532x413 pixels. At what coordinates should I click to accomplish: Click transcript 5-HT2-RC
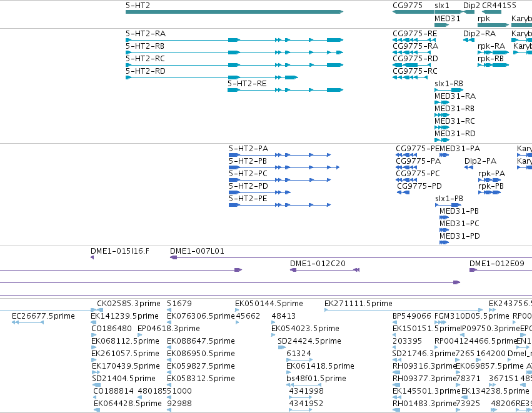click(x=234, y=65)
